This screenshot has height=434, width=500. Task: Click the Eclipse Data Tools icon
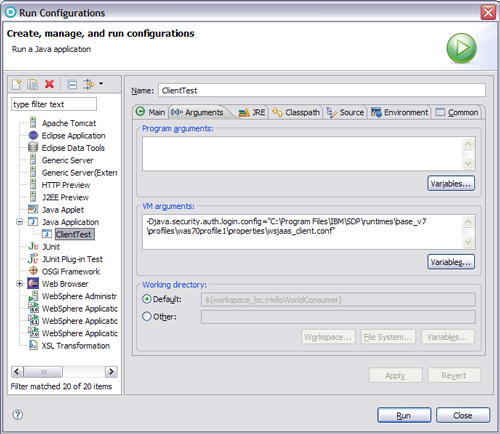[x=33, y=147]
